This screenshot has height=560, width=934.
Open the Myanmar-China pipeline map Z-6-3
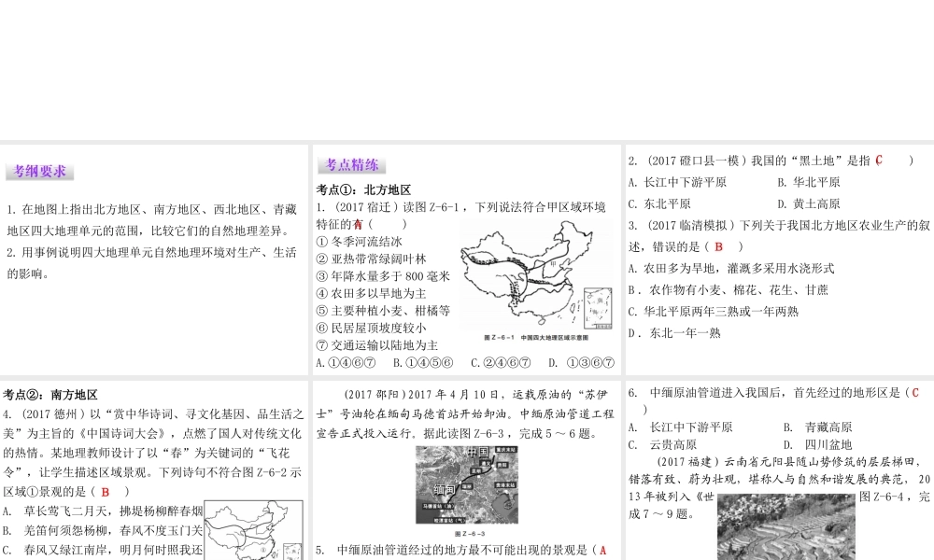[466, 484]
